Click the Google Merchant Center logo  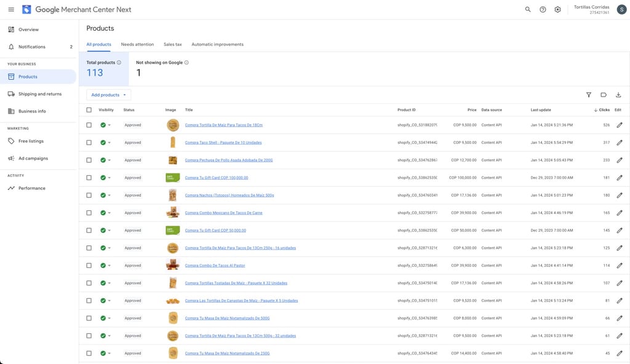coord(26,9)
